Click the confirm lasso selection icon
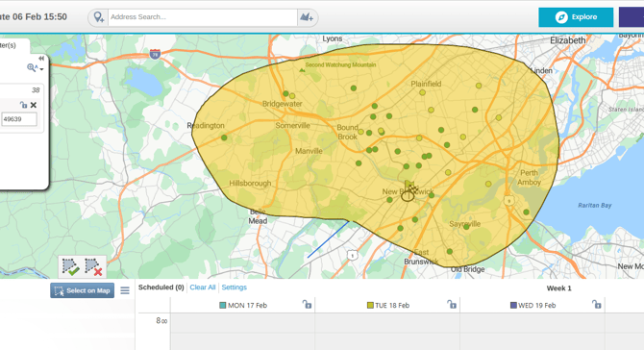Image resolution: width=644 pixels, height=350 pixels. click(x=70, y=267)
